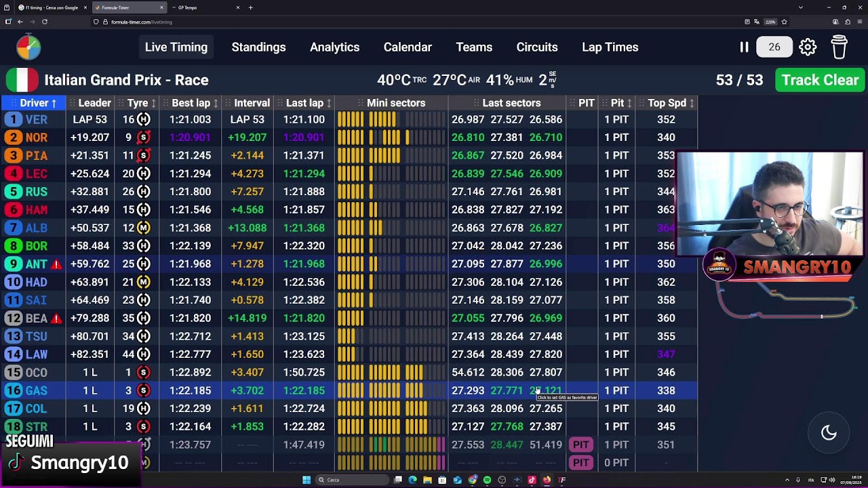Open the Lap Times link
The image size is (868, 488).
tap(610, 47)
